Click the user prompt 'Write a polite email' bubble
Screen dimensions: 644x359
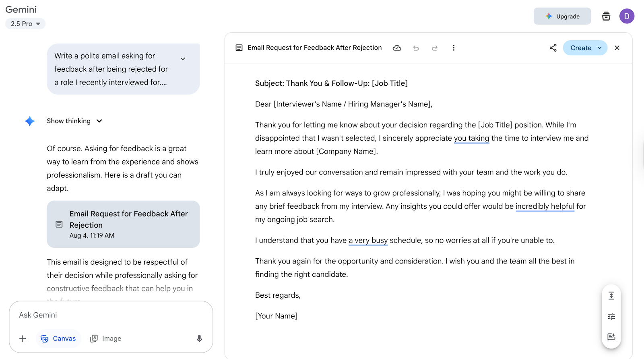pos(123,69)
